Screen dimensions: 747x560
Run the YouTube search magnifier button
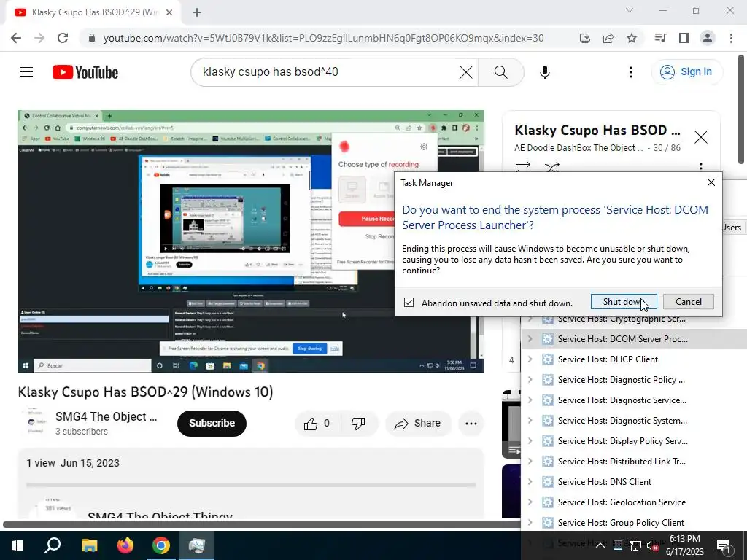click(500, 72)
